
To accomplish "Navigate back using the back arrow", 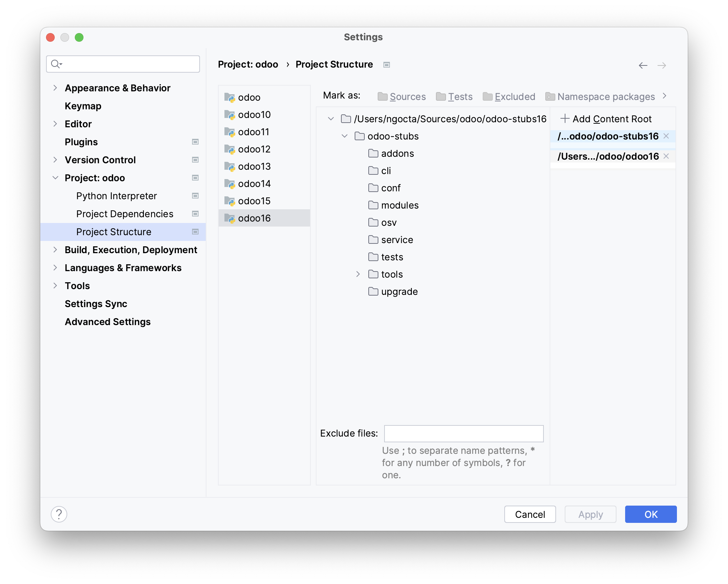I will click(x=643, y=64).
